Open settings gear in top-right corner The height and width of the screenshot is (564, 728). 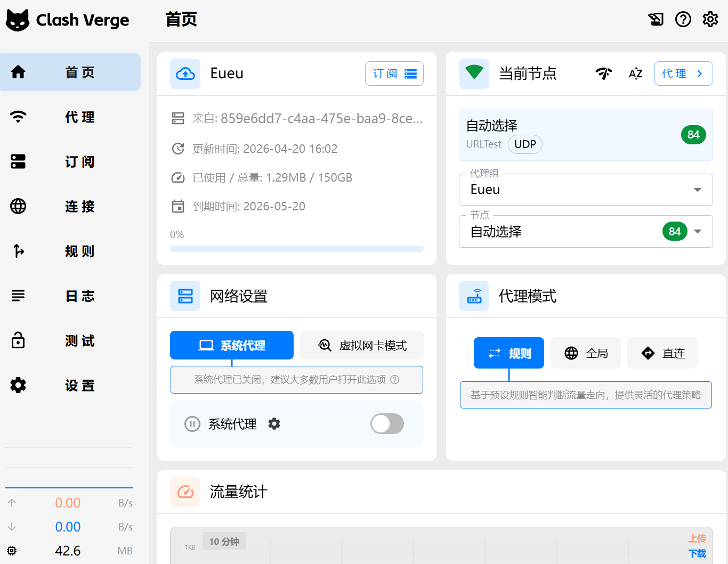(x=710, y=20)
